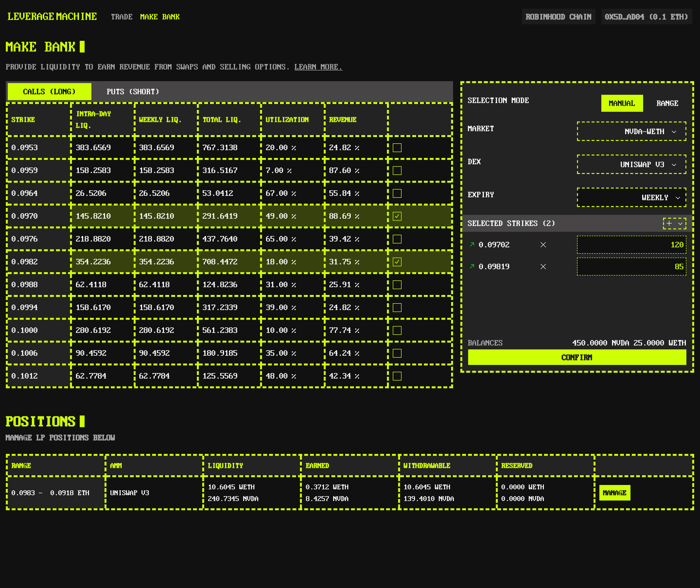Click the Robinhood Chain network button

click(558, 17)
